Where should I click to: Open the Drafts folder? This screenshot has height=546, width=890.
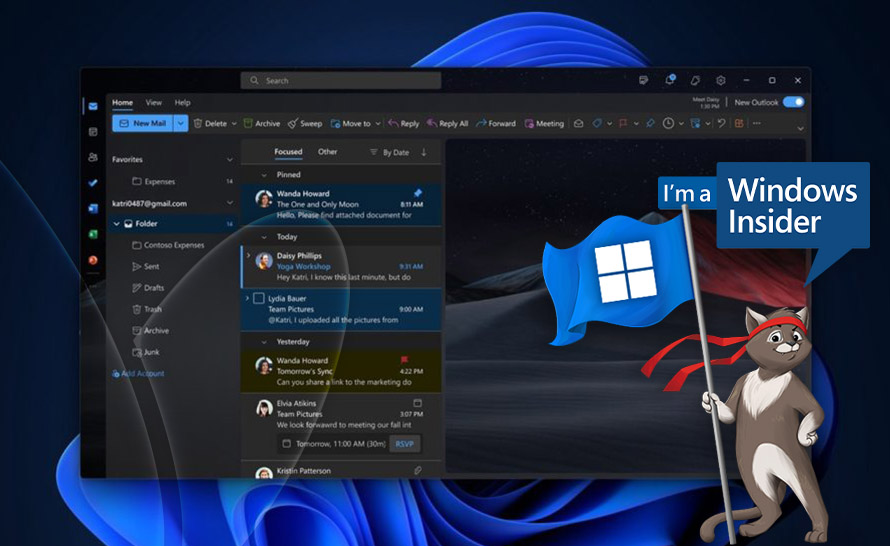pos(148,288)
